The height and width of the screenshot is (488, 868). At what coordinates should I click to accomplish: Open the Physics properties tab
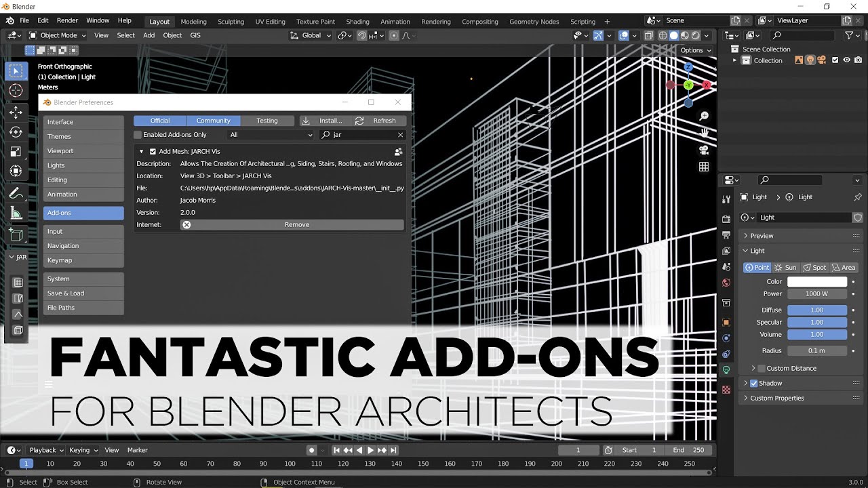point(726,338)
